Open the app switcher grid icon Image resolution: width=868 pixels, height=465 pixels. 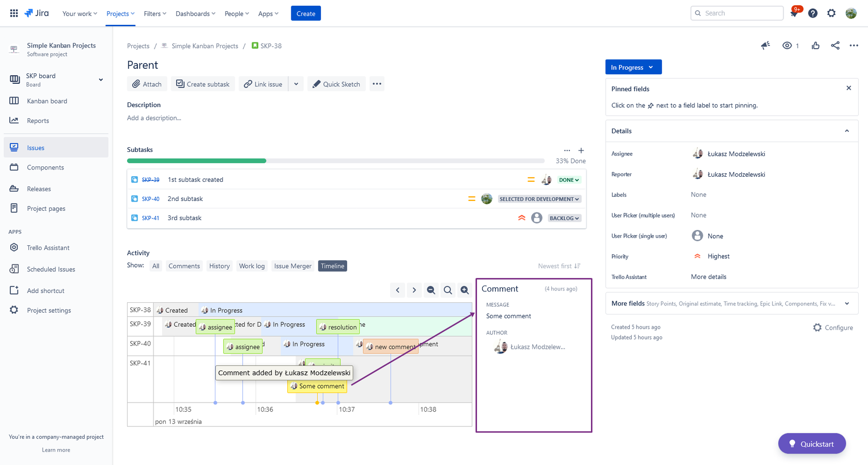pos(14,13)
